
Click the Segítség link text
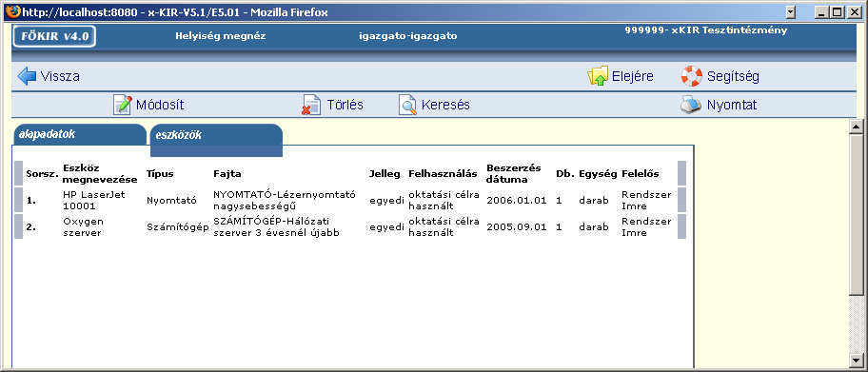(733, 76)
